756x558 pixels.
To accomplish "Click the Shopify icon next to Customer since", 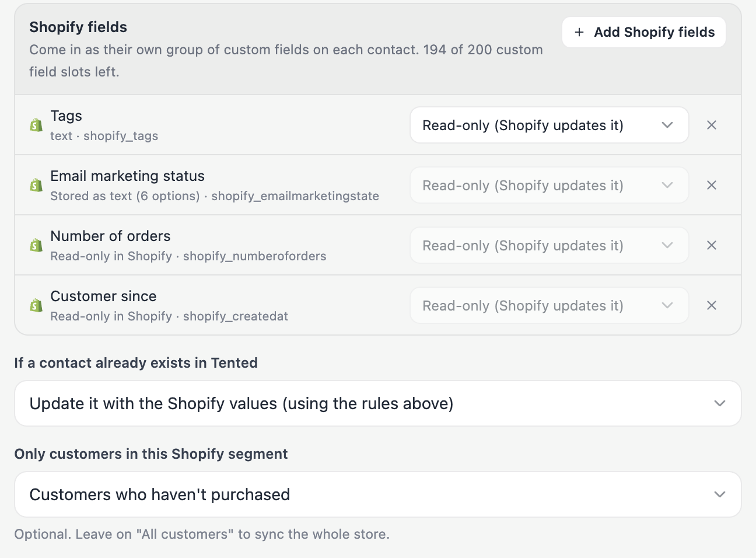I will click(36, 305).
